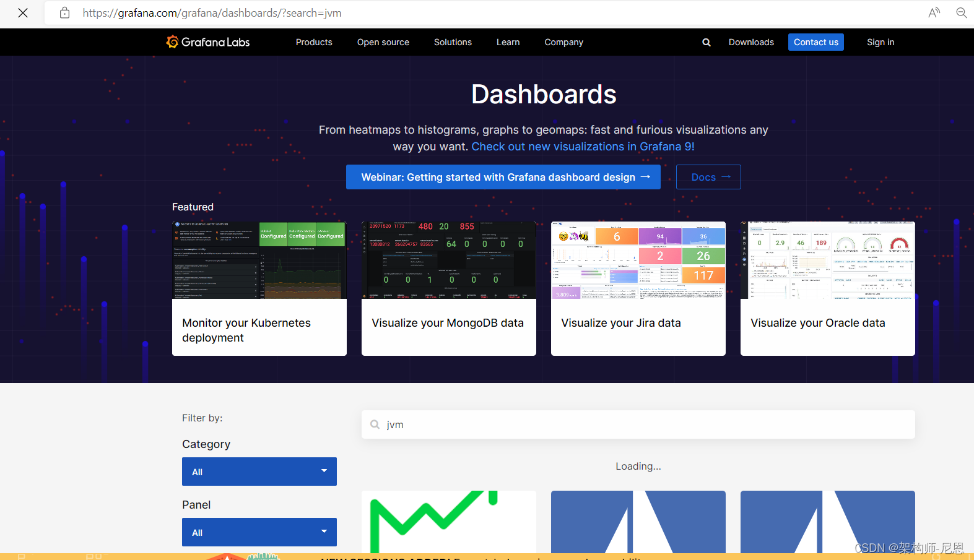Click the 'Filter by:' label
This screenshot has width=974, height=560.
click(202, 418)
